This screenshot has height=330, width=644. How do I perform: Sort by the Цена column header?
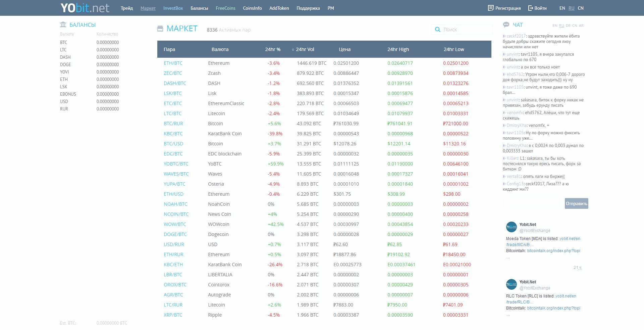[344, 49]
